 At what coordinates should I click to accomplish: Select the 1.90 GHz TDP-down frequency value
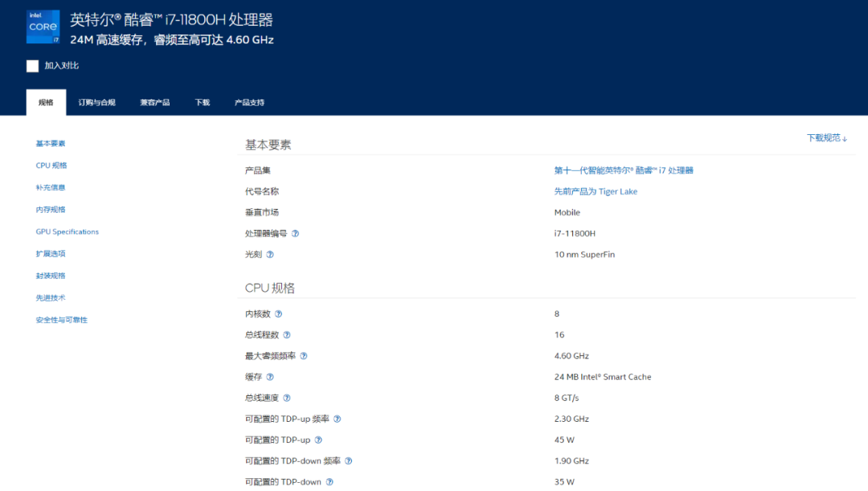[x=571, y=461]
